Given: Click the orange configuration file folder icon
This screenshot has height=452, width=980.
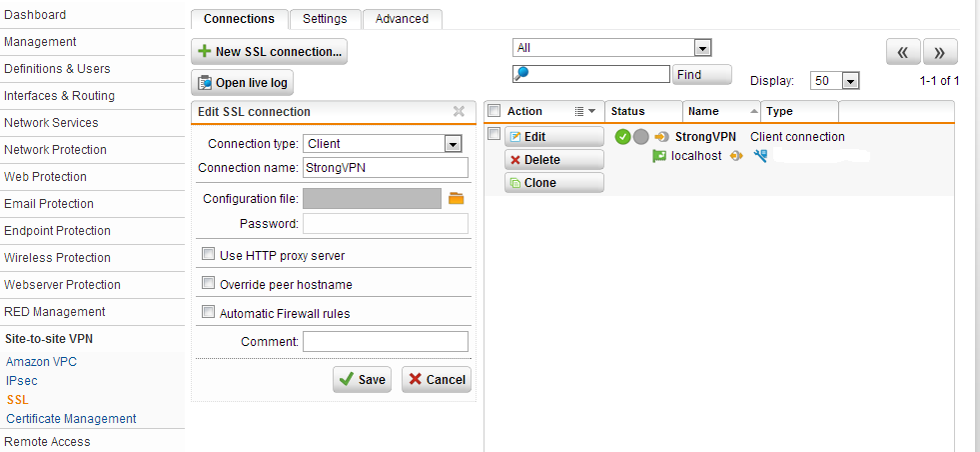Looking at the screenshot, I should point(457,198).
